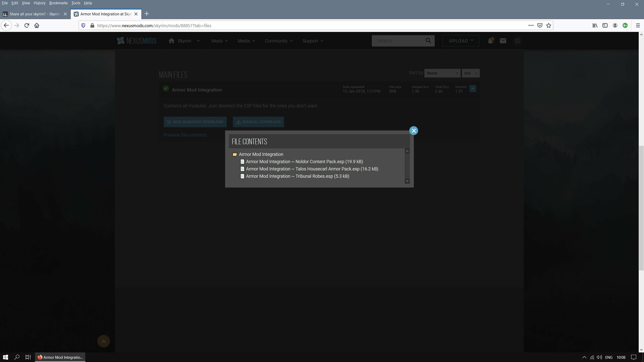Open the Firefox hamburger menu
This screenshot has height=362, width=644.
[x=638, y=25]
